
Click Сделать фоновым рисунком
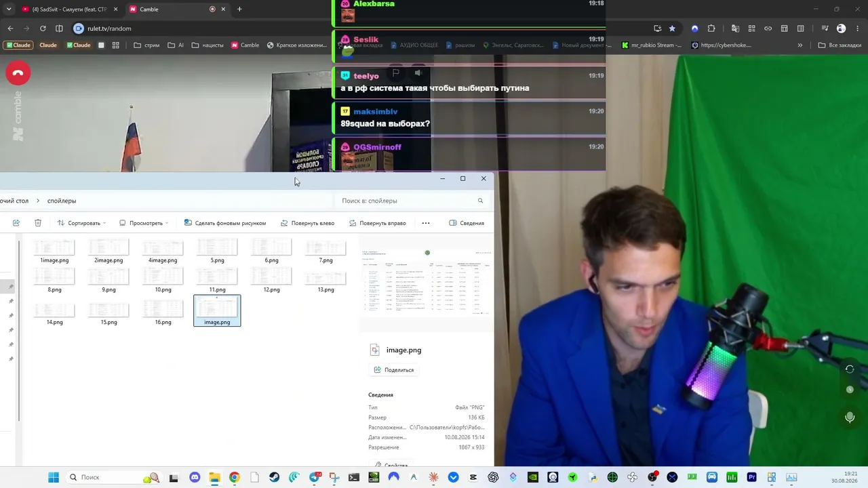[224, 223]
